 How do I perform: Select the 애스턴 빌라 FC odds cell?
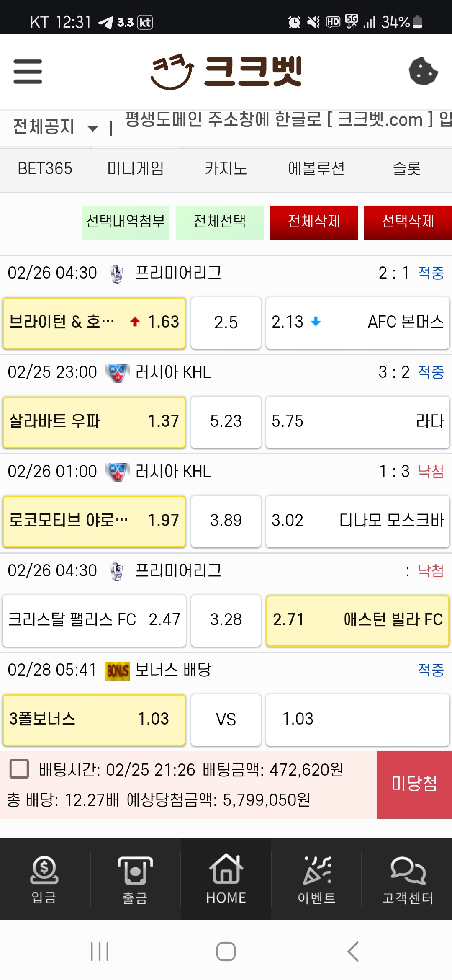pos(358,621)
